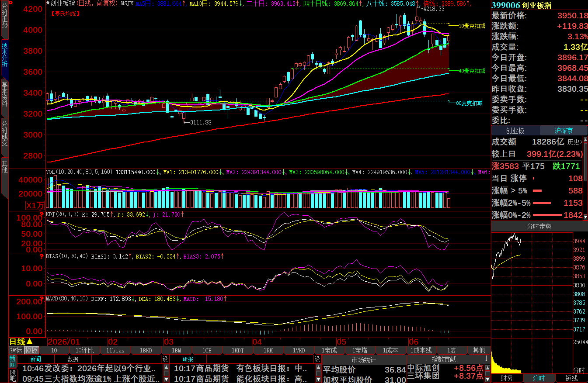Choose template 10评比

point(84,350)
